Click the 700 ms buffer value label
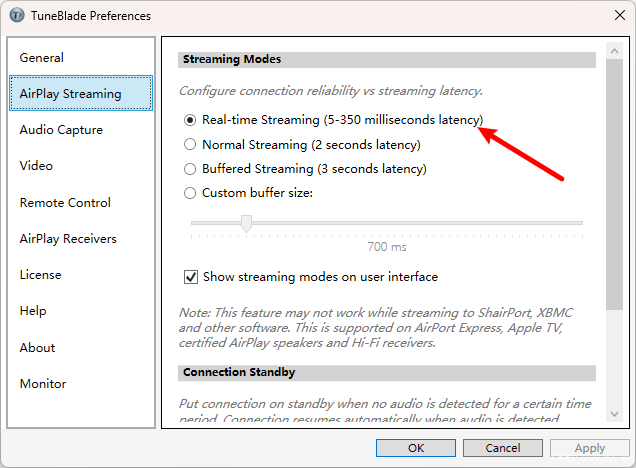The width and height of the screenshot is (636, 468). (387, 247)
